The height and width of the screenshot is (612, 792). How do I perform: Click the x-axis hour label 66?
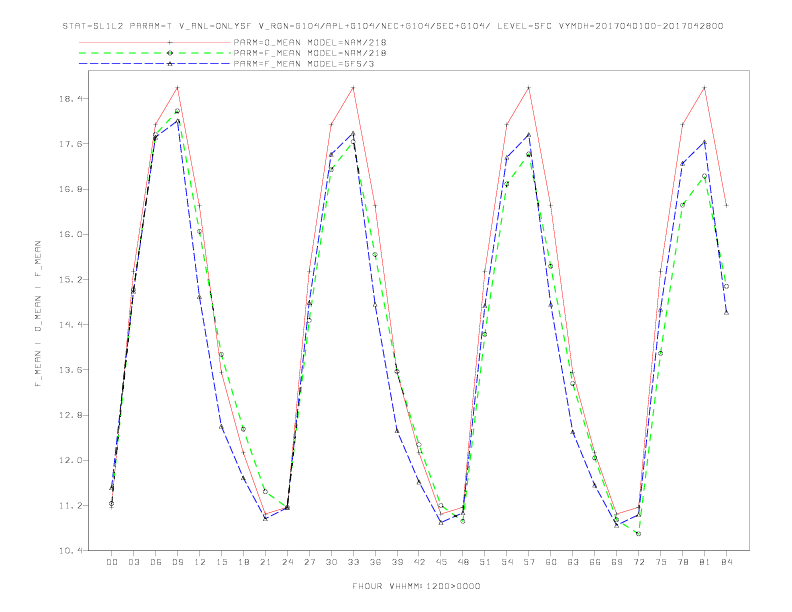pos(595,562)
